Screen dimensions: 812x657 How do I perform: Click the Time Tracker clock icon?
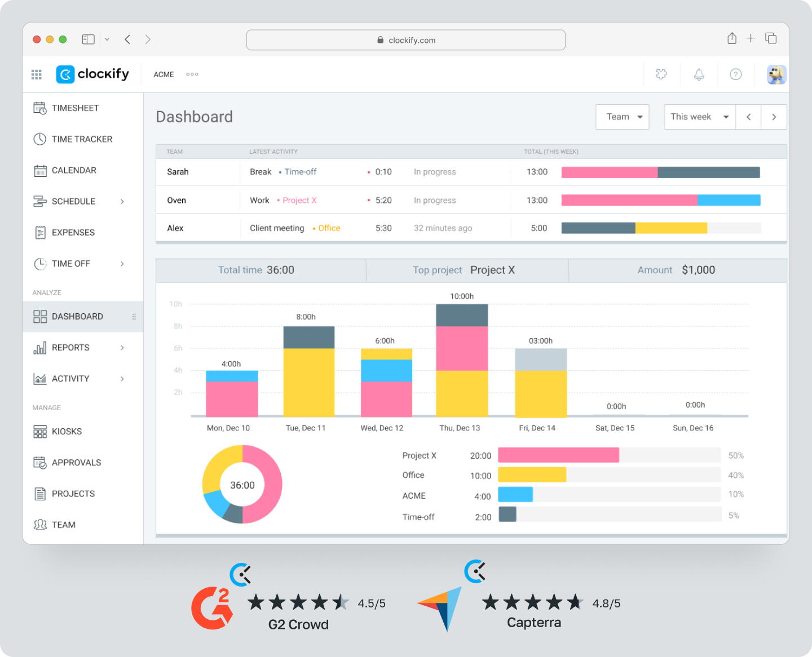[x=39, y=139]
